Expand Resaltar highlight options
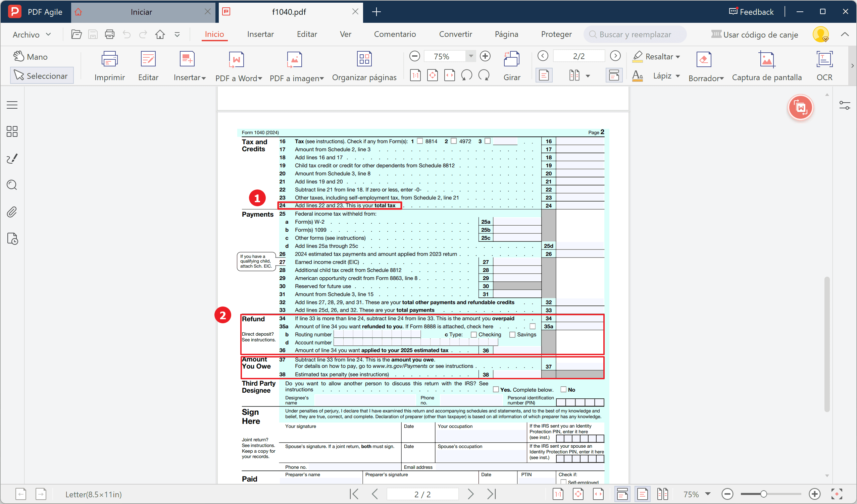This screenshot has width=857, height=504. point(678,57)
